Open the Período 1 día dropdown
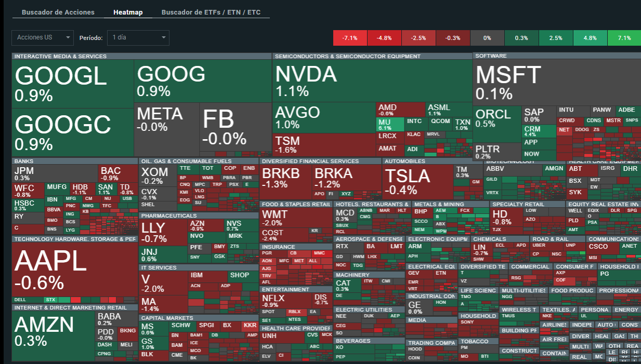Screen dimensions: 641x364 (138, 37)
